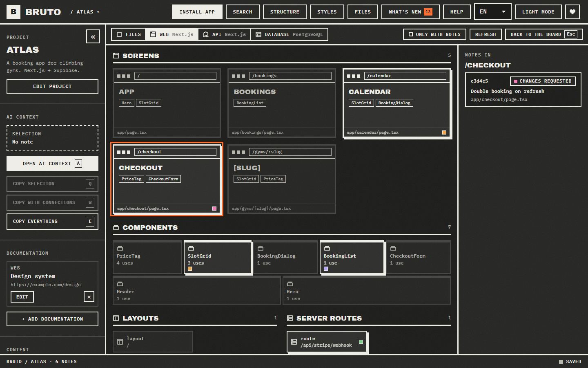Image resolution: width=588 pixels, height=368 pixels.
Task: Open the Search menu
Action: 243,12
